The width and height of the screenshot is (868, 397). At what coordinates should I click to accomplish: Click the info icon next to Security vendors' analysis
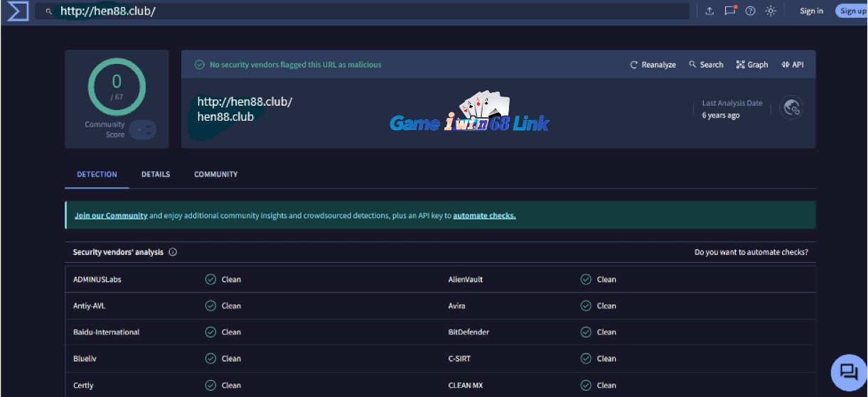tap(173, 252)
